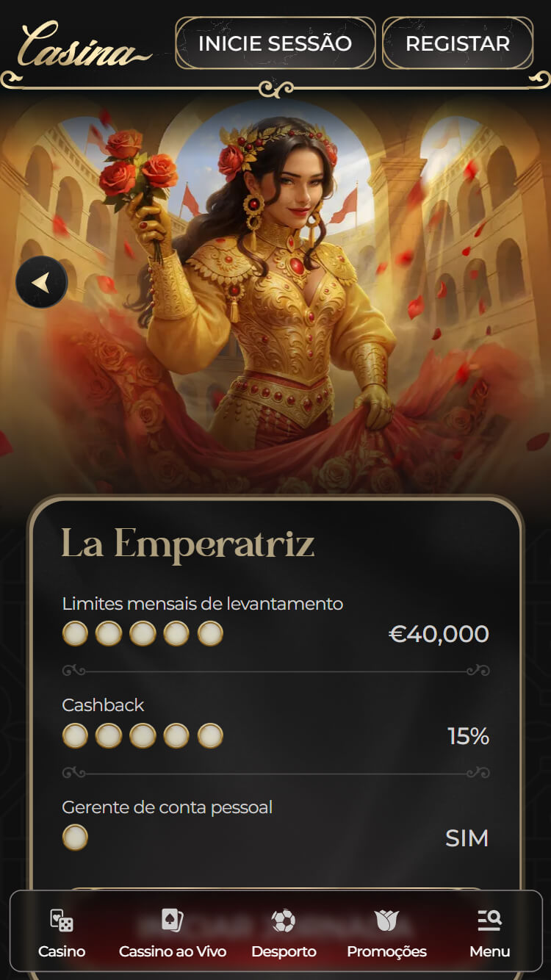The height and width of the screenshot is (980, 551).
Task: Click the €40,000 withdrawal limit value
Action: [x=439, y=634]
